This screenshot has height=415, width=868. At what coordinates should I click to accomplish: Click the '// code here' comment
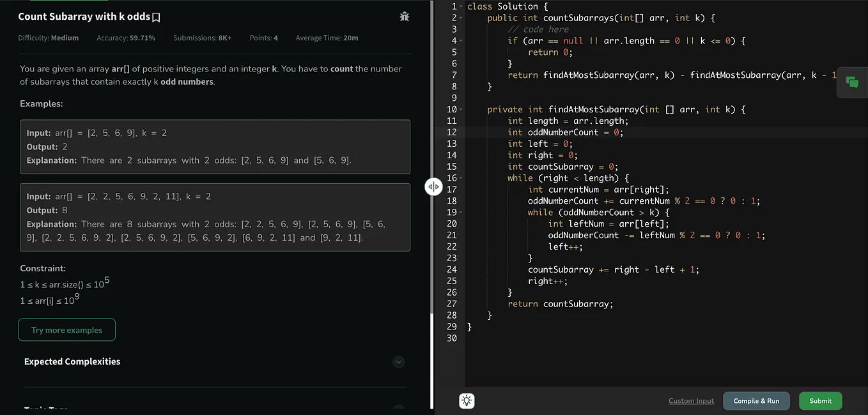pyautogui.click(x=538, y=29)
